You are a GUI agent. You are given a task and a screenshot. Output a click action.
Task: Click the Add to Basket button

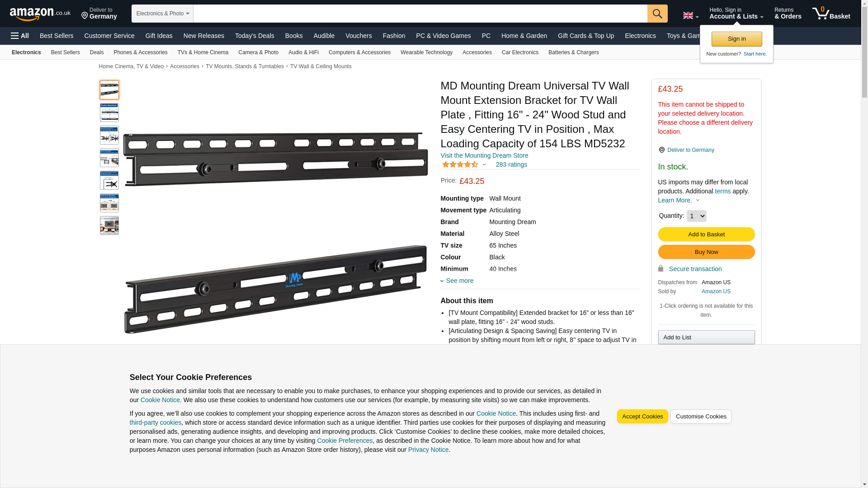706,234
